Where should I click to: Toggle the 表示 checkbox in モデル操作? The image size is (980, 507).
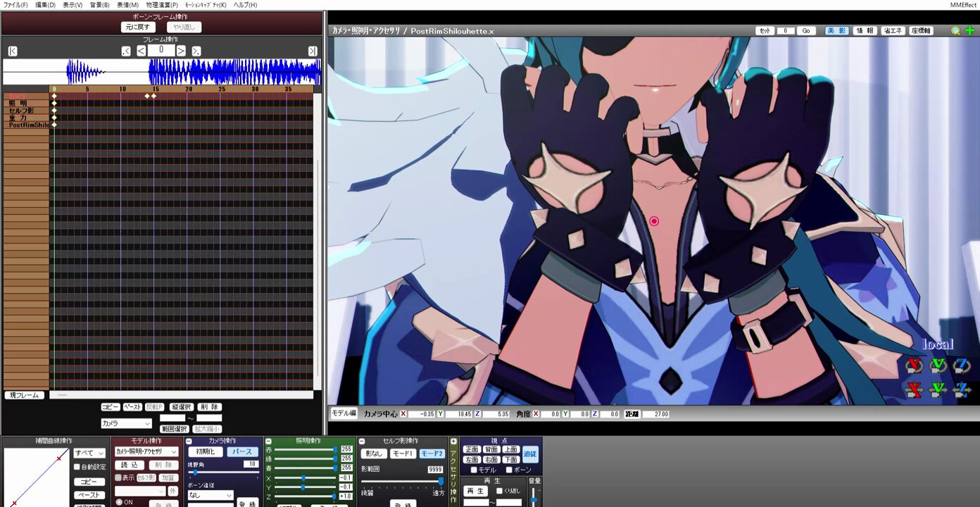click(x=118, y=477)
